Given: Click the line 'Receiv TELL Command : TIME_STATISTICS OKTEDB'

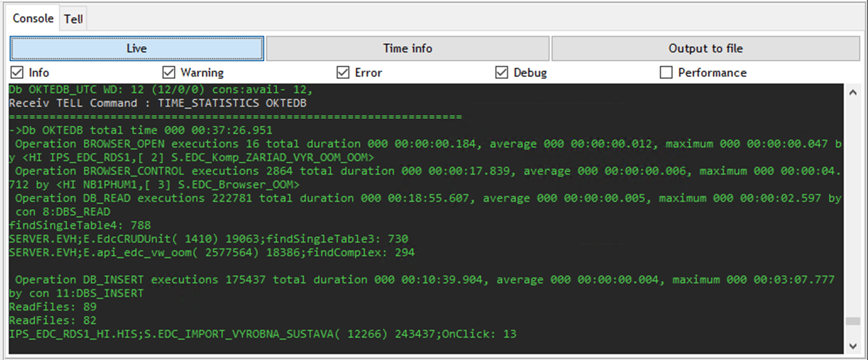Looking at the screenshot, I should [158, 103].
